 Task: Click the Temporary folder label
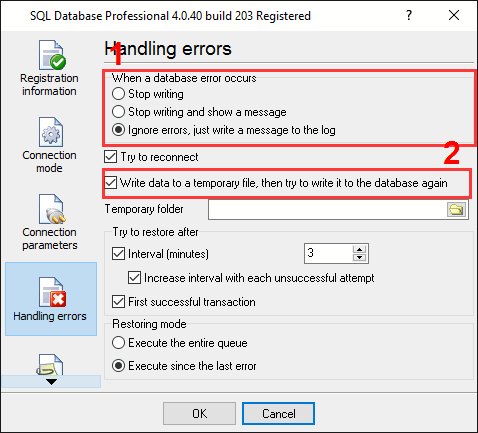pos(144,209)
